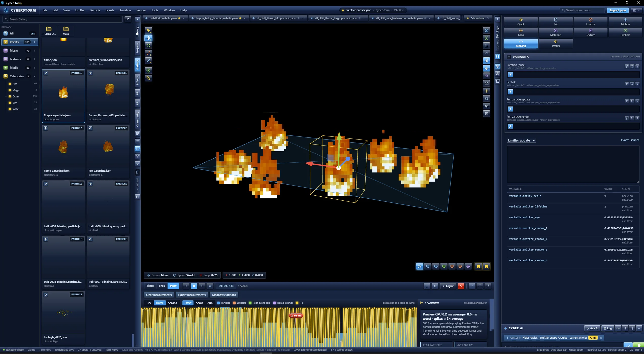Image resolution: width=644 pixels, height=354 pixels.
Task: Toggle Root event calls series
Action: [x=260, y=303]
